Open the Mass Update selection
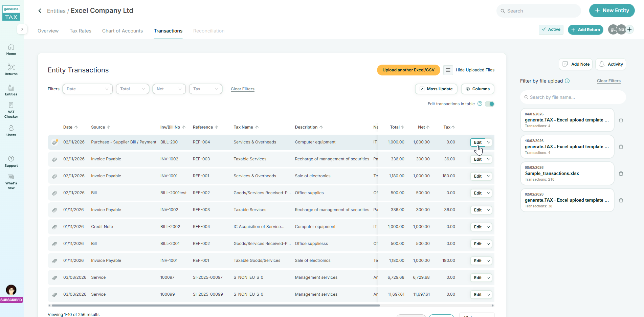Viewport: 644px width, 317px height. 436,89
